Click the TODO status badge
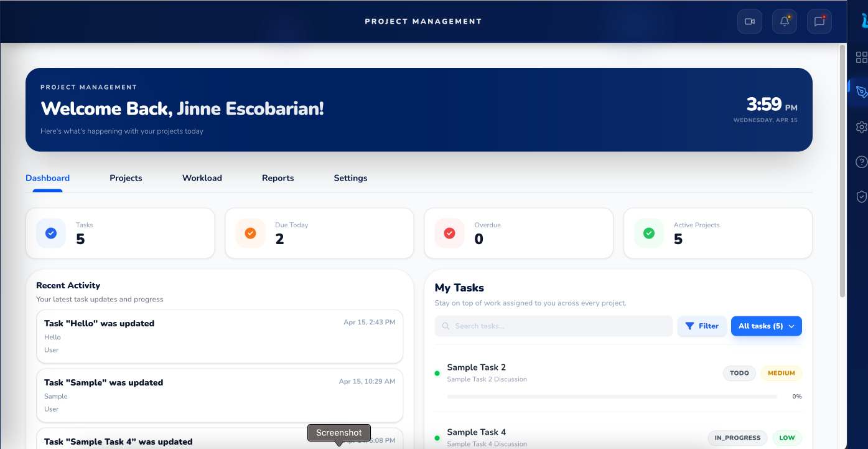Viewport: 868px width, 449px height. coord(739,373)
